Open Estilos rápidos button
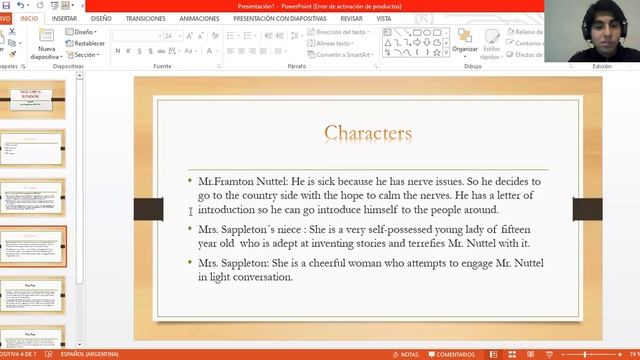The image size is (640, 360). pyautogui.click(x=491, y=44)
